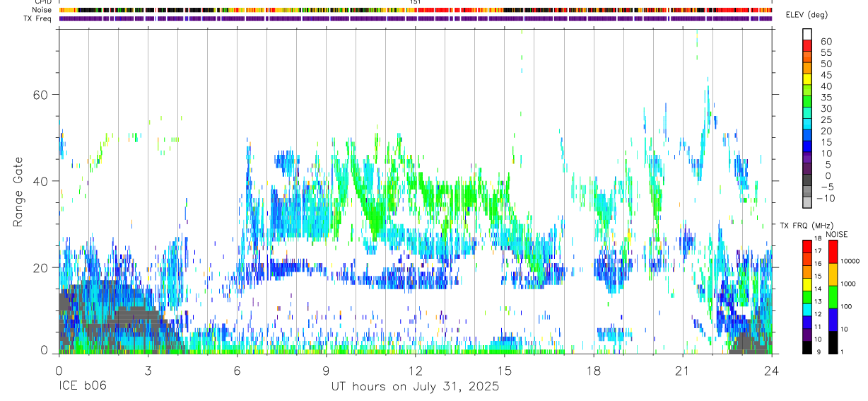Pick the blue segment of the NOISE color bar
This screenshot has width=868, height=401.
832,319
